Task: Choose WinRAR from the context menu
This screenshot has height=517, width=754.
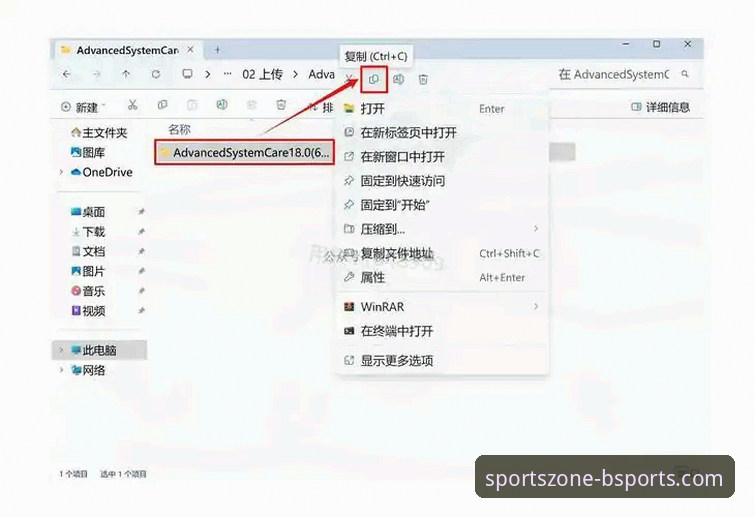Action: 443,306
